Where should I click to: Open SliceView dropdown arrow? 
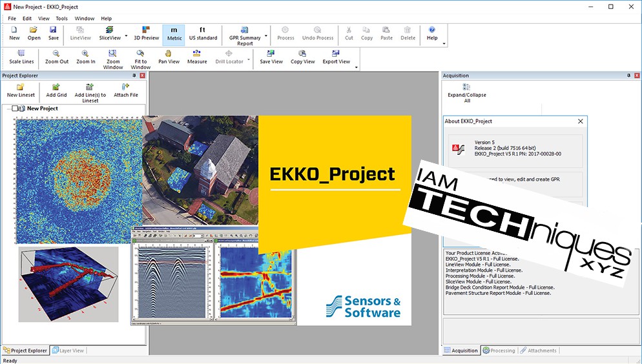(126, 35)
